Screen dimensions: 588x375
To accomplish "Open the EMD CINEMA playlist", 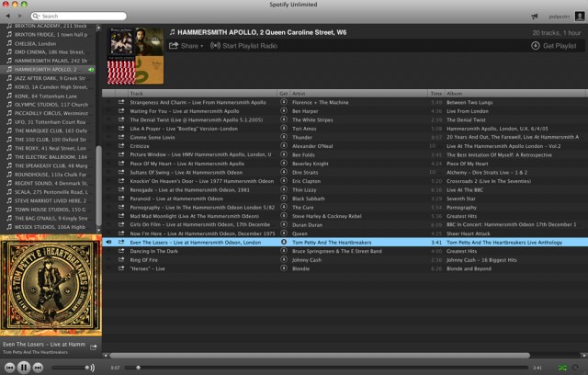I will 48,52.
